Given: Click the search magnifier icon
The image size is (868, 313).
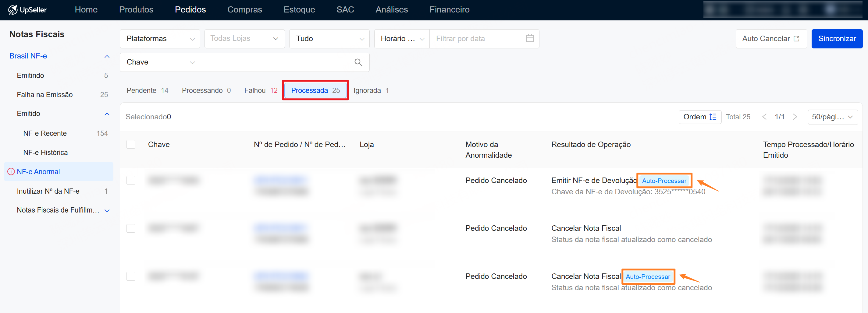Looking at the screenshot, I should (358, 62).
